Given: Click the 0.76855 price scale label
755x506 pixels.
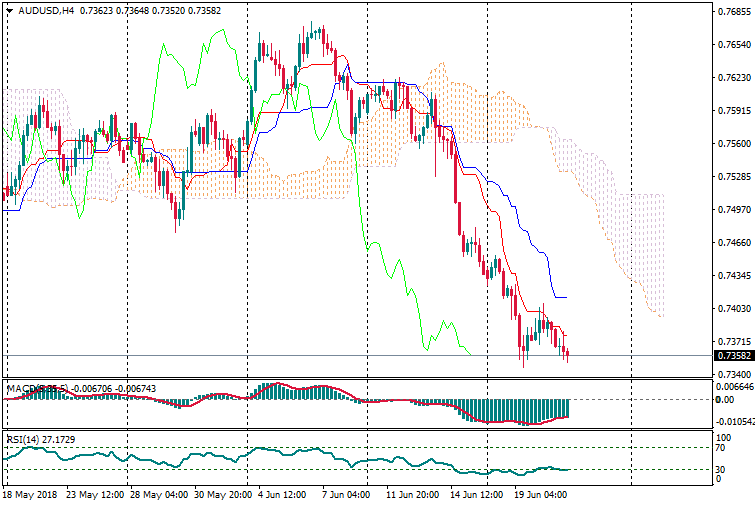Looking at the screenshot, I should point(733,12).
